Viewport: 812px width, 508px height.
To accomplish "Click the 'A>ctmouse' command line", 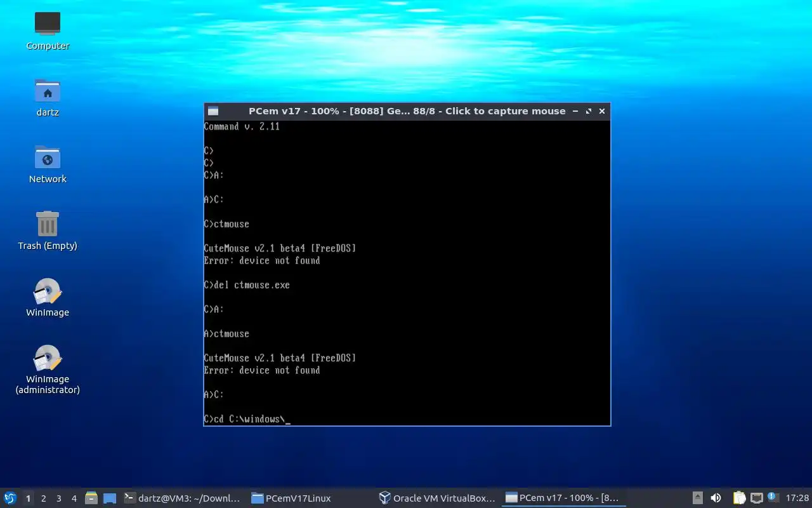I will (226, 334).
